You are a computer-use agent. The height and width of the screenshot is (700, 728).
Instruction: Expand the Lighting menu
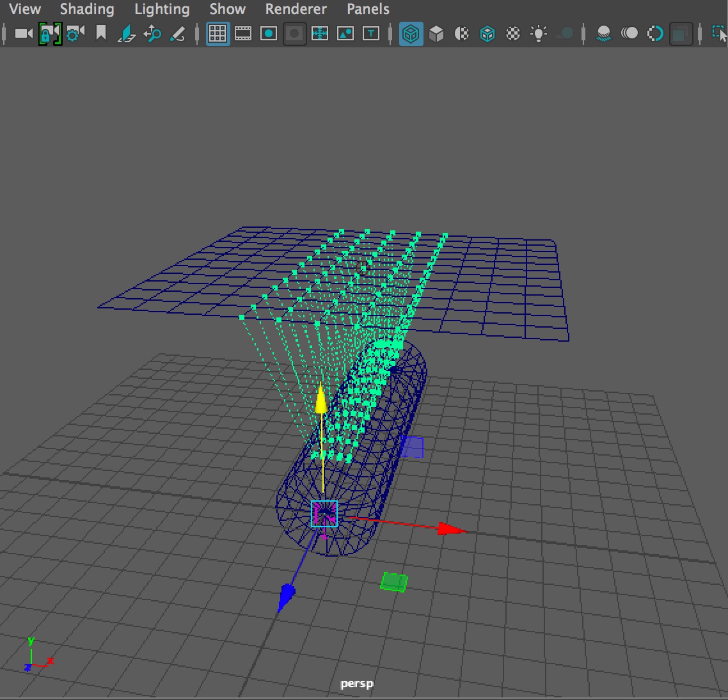click(x=162, y=9)
